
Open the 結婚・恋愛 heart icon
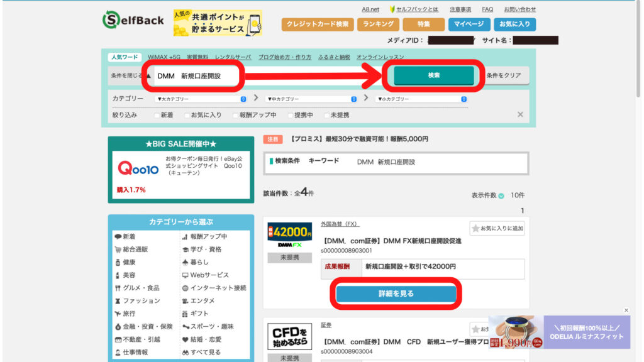pyautogui.click(x=186, y=339)
